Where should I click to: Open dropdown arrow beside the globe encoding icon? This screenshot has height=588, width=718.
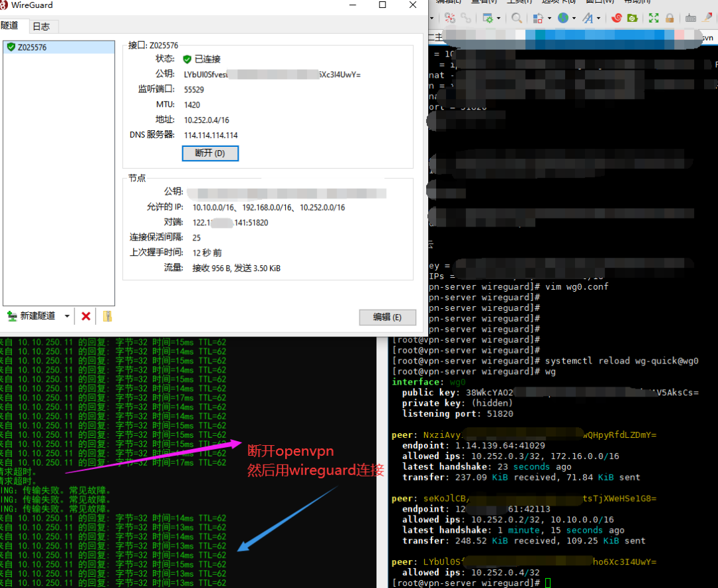(574, 19)
